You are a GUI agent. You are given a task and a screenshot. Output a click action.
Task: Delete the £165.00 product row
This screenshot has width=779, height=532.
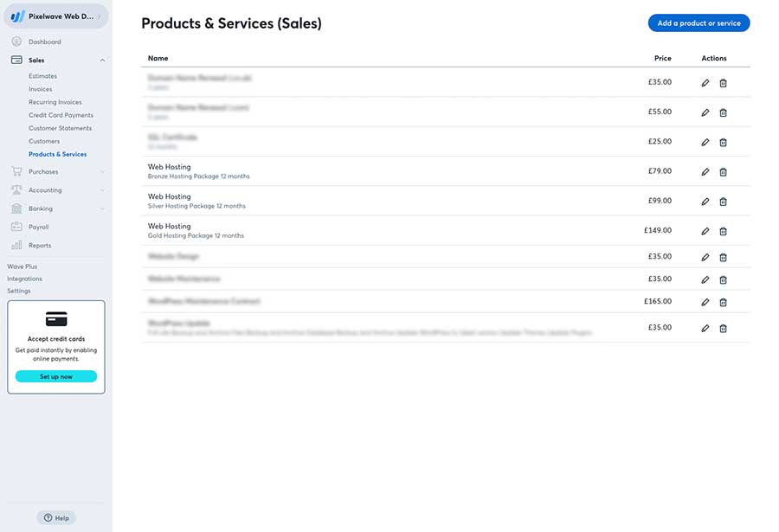pyautogui.click(x=724, y=303)
